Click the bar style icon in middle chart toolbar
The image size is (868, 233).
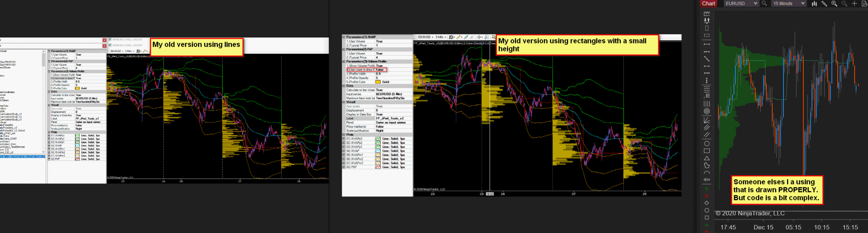pos(451,37)
